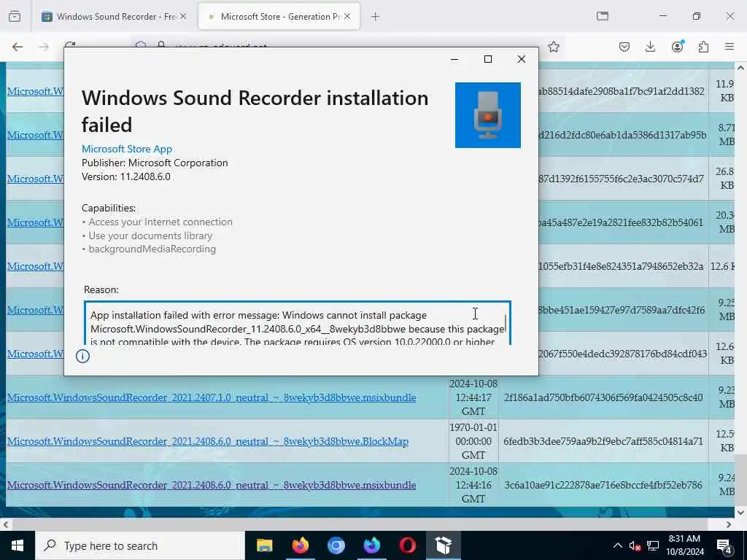Click the info icon in installer dialog
Viewport: 747px width, 560px height.
[x=82, y=356]
